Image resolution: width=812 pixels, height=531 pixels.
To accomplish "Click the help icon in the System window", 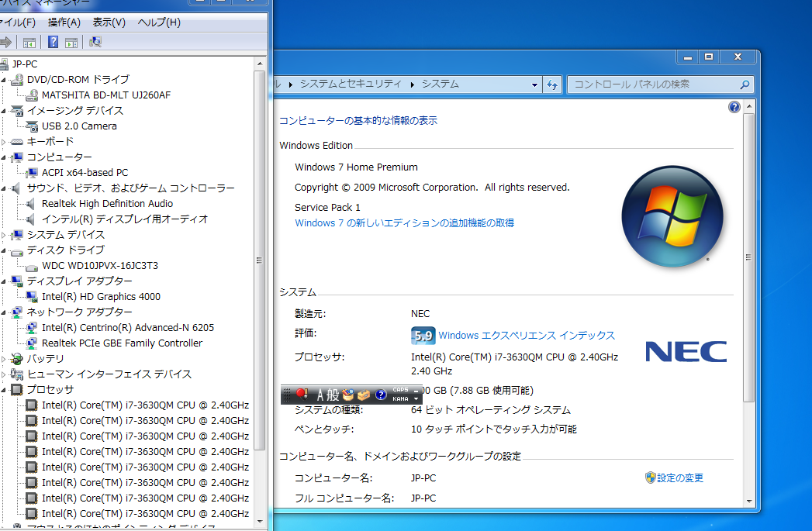I will click(734, 107).
